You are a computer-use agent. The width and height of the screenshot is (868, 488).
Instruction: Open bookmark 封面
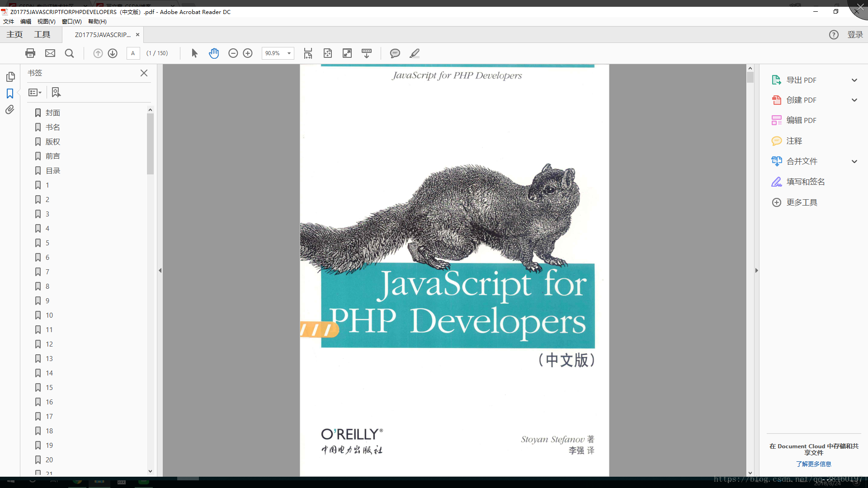[x=52, y=113]
